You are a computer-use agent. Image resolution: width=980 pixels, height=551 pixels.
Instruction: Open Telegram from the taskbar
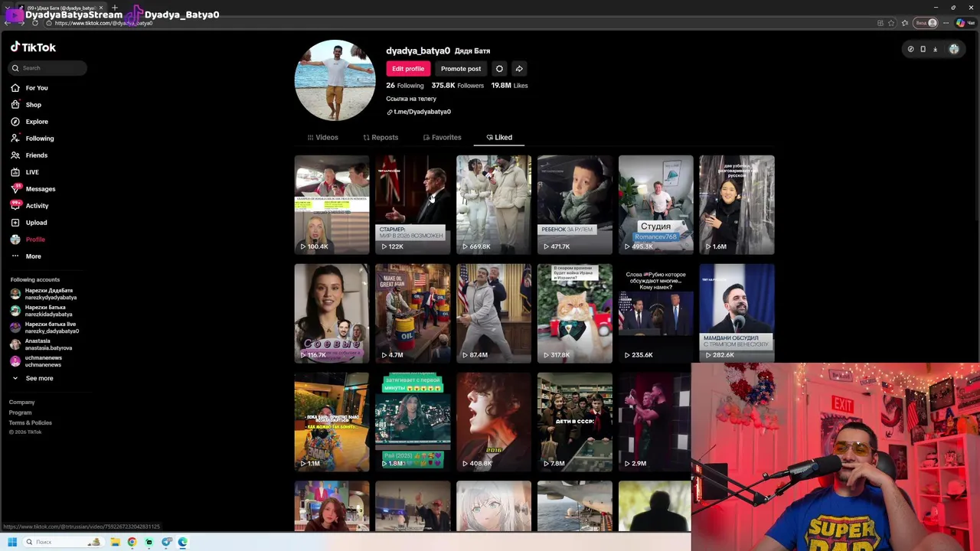(166, 542)
